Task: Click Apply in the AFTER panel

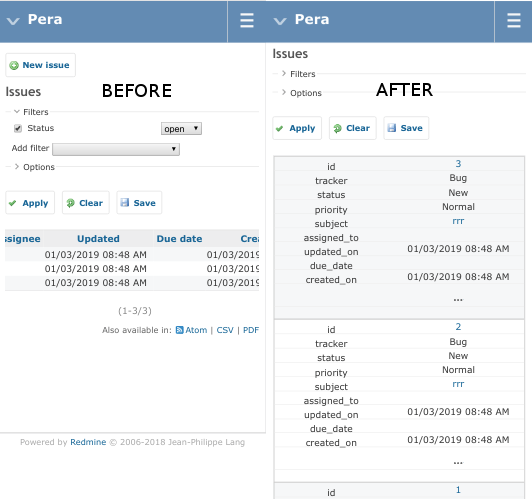Action: pos(297,128)
